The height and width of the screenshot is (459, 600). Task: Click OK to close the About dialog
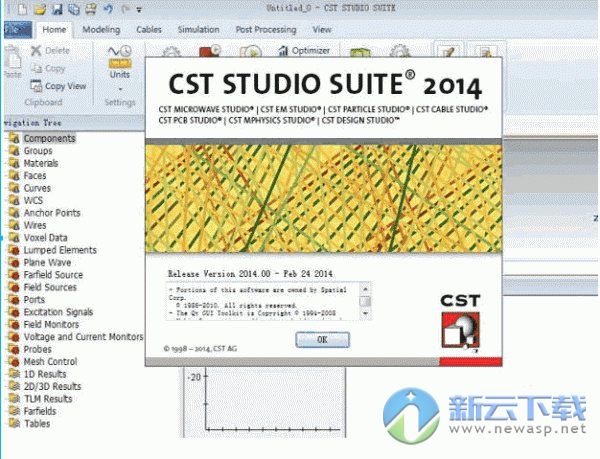[322, 340]
